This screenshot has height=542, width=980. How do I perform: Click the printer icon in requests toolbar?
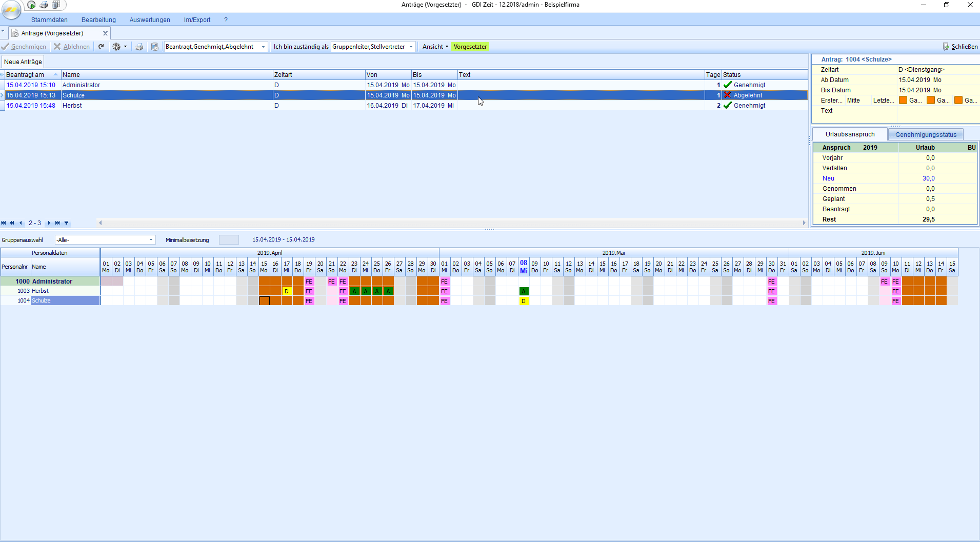(x=139, y=47)
